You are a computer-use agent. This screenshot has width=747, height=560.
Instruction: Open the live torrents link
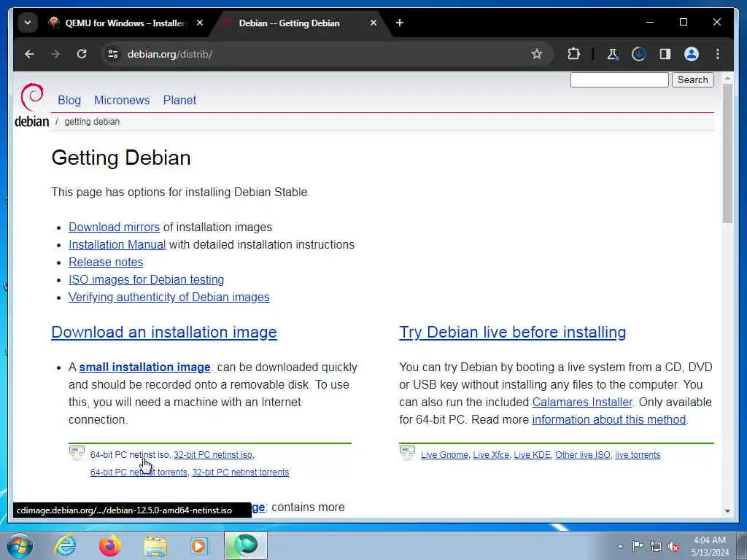(638, 455)
